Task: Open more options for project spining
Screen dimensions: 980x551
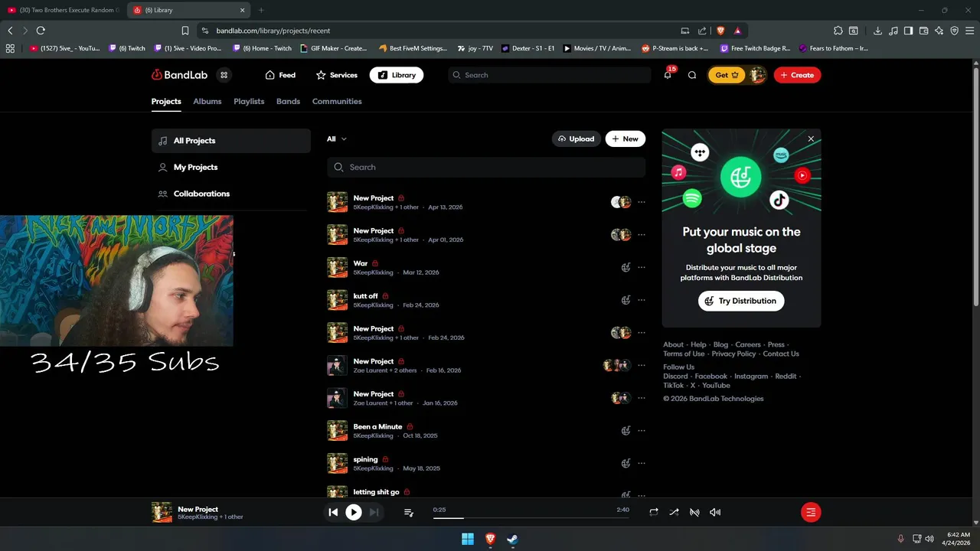Action: tap(642, 464)
